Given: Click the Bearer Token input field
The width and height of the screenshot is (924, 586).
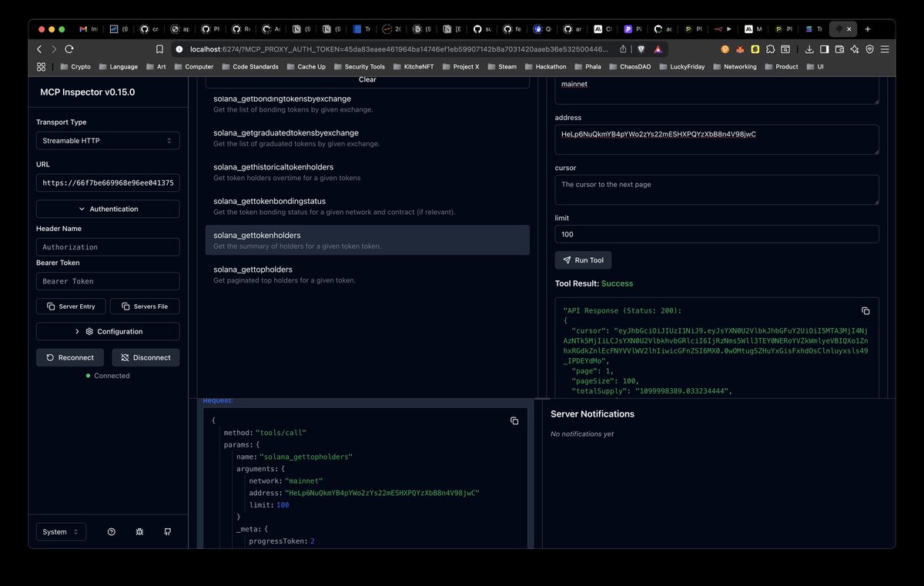Looking at the screenshot, I should click(108, 281).
